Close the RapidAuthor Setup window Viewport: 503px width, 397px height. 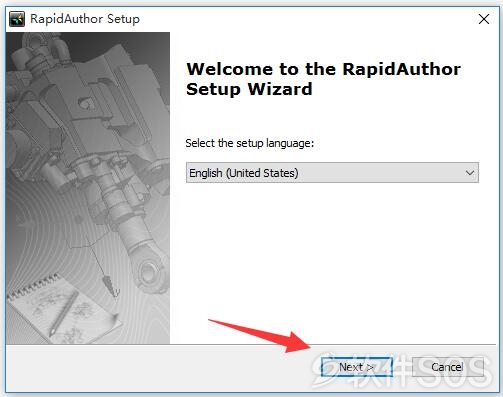click(484, 19)
